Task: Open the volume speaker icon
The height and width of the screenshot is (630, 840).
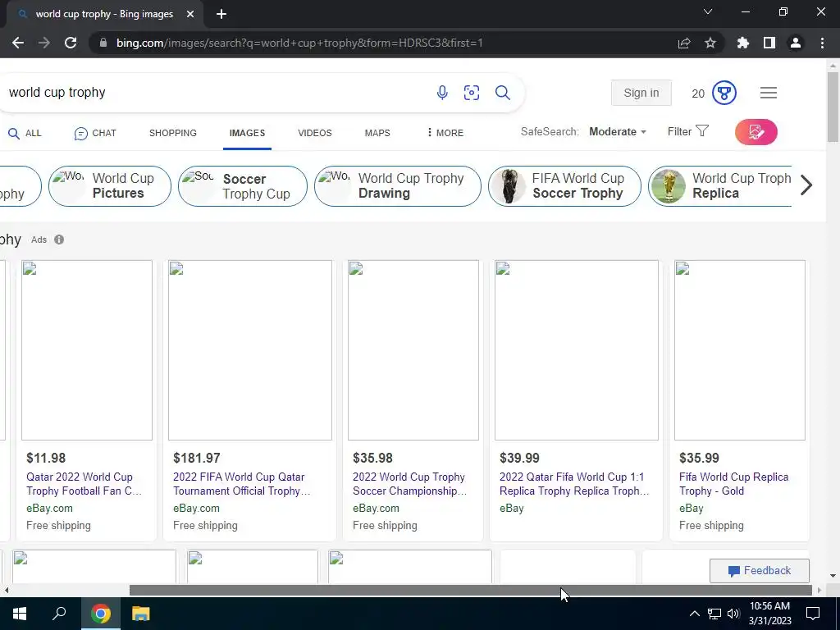Action: pos(733,614)
